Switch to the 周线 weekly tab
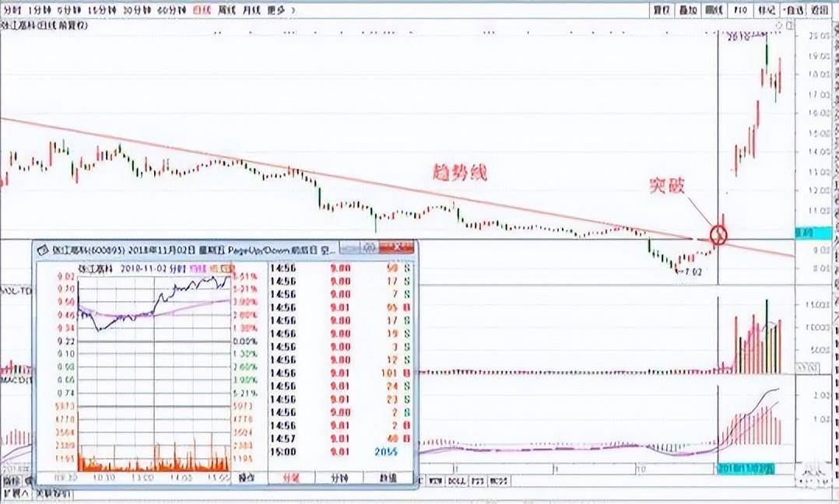 tap(227, 9)
